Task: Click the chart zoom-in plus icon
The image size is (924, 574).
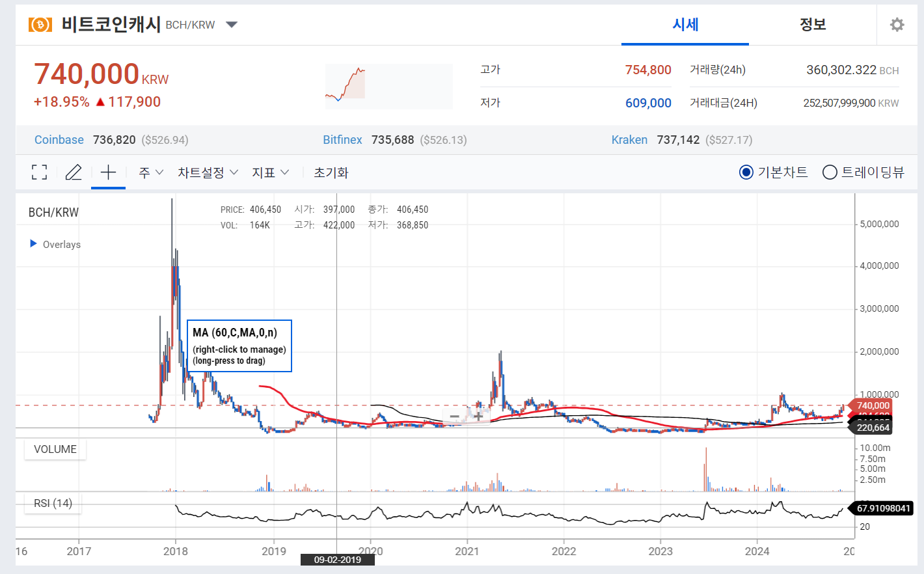Action: (478, 416)
